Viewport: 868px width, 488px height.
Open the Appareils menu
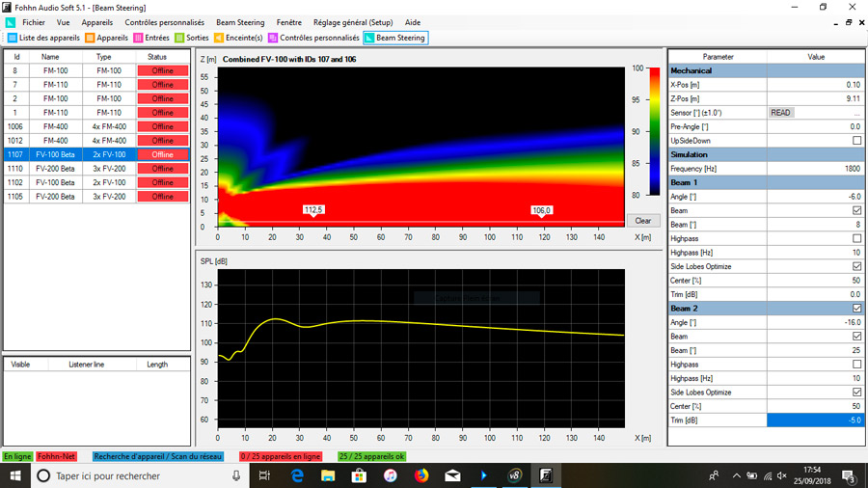tap(96, 23)
